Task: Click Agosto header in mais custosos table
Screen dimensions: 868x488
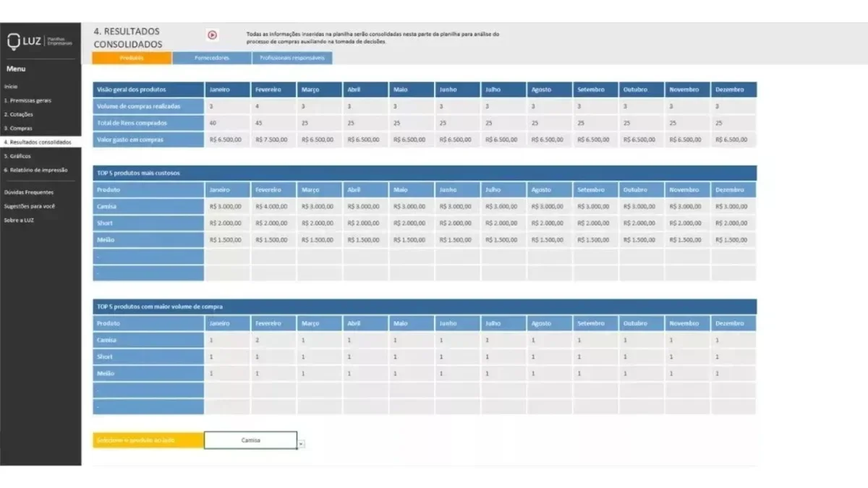Action: click(549, 189)
